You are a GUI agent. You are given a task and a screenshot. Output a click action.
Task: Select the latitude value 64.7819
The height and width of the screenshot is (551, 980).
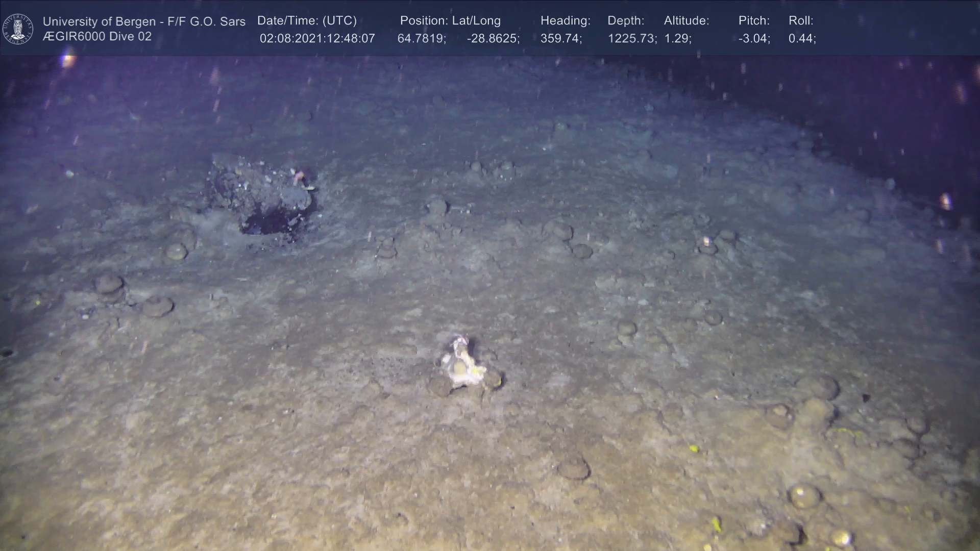(422, 39)
